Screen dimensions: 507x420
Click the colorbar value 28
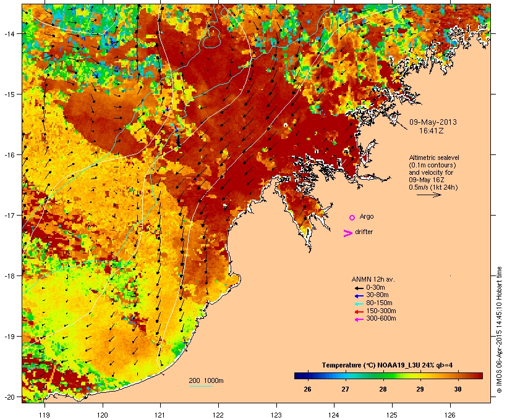tap(383, 389)
